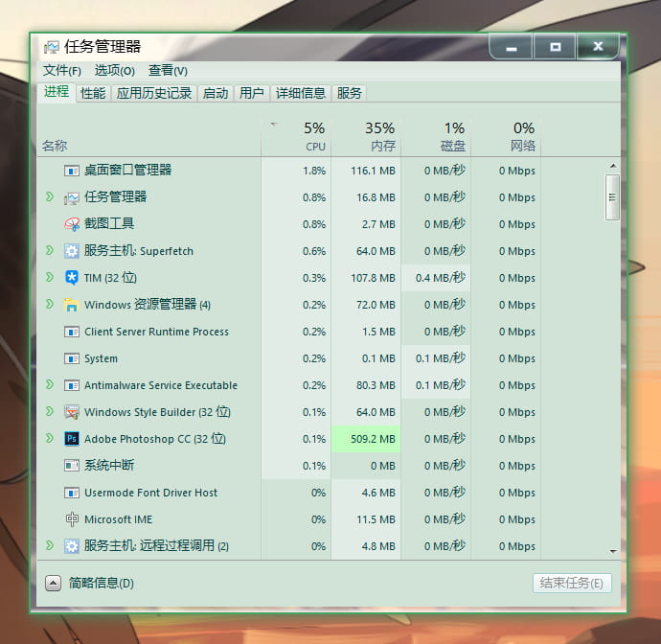Expand Antimalware Service Executable group
Screen dimensions: 661x644
click(50, 384)
